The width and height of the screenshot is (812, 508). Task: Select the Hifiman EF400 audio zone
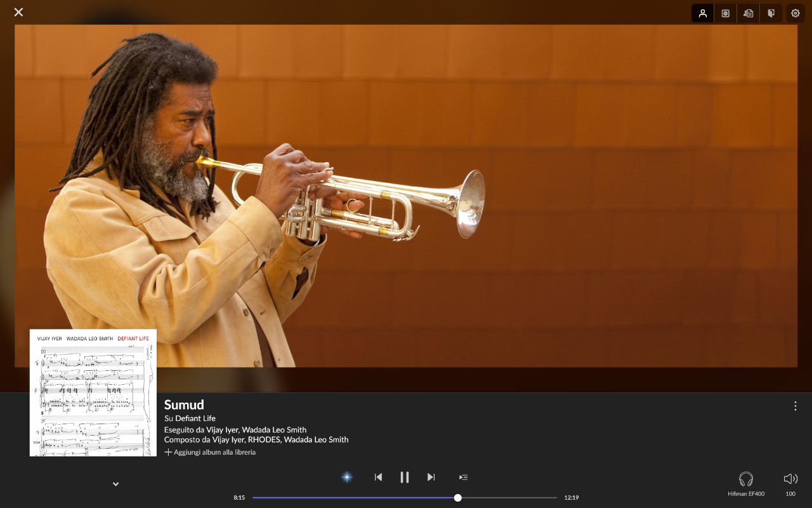click(746, 483)
